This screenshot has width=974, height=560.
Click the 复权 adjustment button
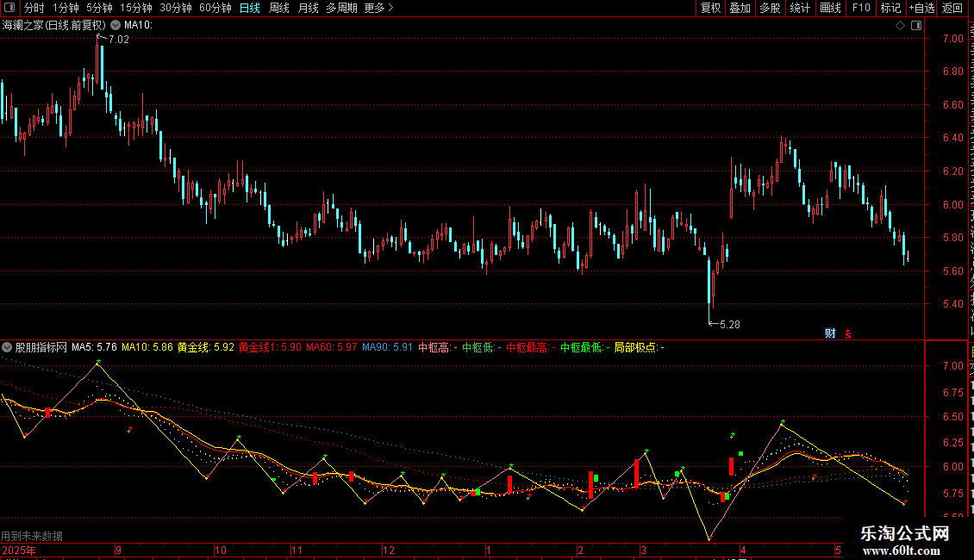tap(710, 8)
